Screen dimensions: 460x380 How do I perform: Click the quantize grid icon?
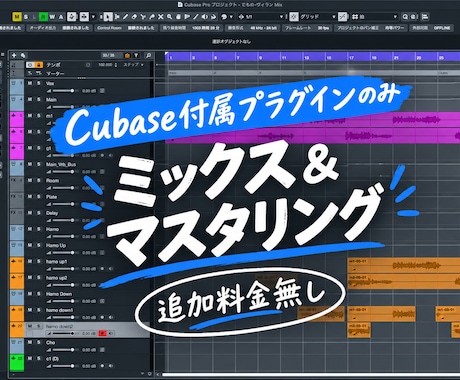pyautogui.click(x=355, y=17)
